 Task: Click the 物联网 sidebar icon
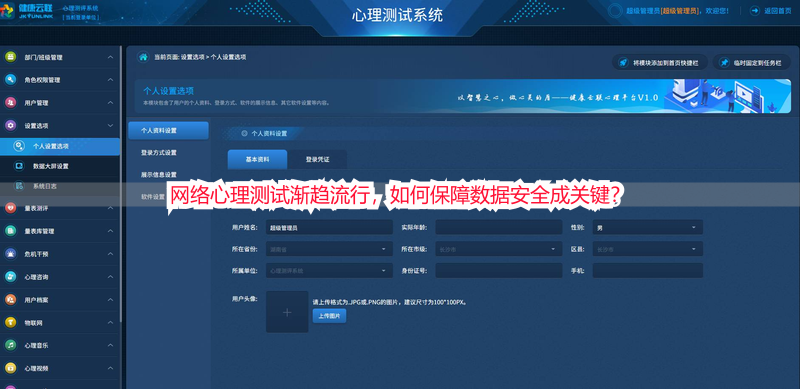pyautogui.click(x=10, y=323)
